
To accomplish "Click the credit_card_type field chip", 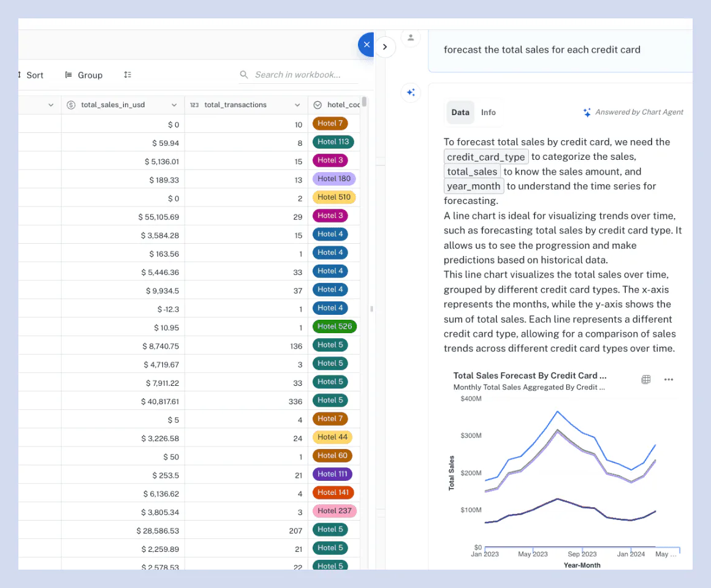I will click(485, 157).
